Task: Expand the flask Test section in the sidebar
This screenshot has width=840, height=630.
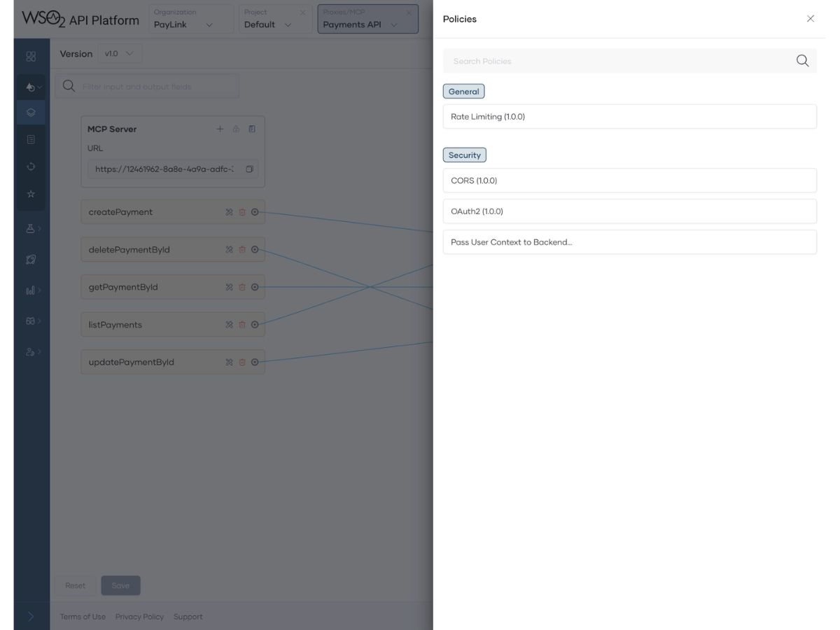Action: pos(32,229)
